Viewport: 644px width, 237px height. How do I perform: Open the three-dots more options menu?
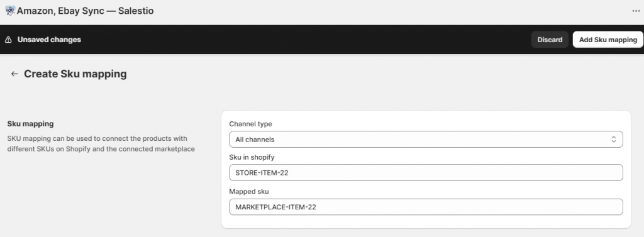pos(636,11)
